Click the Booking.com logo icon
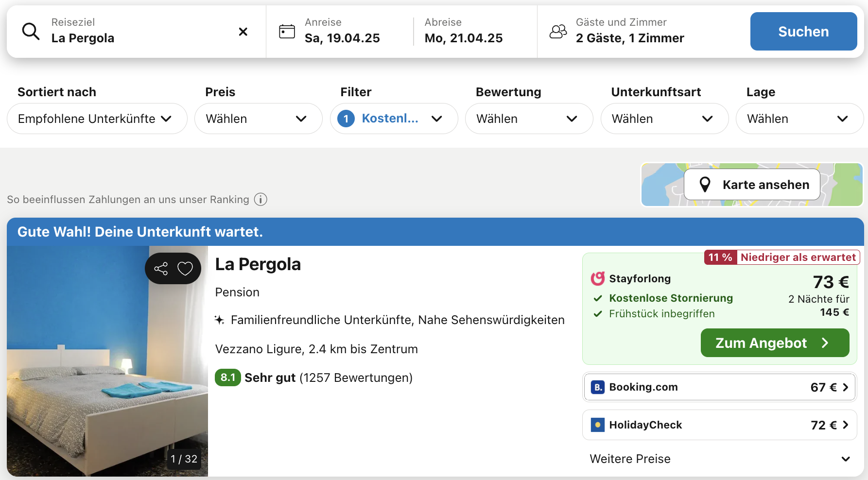The height and width of the screenshot is (480, 868). coord(598,387)
